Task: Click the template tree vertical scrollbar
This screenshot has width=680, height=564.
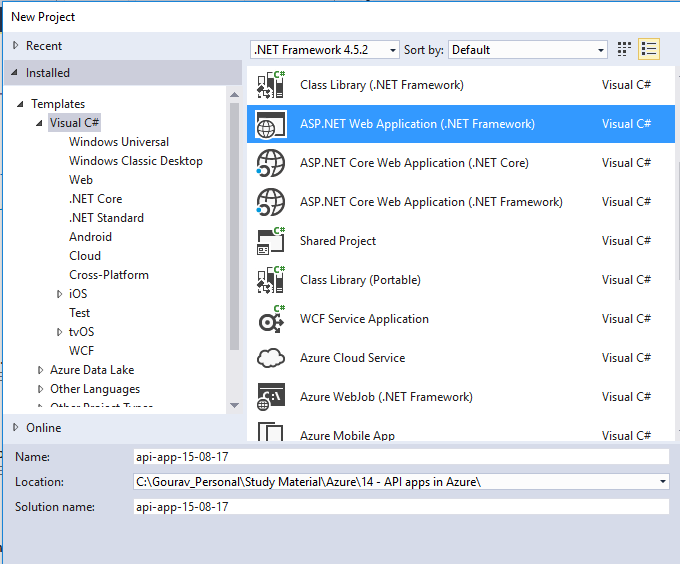Action: click(235, 250)
